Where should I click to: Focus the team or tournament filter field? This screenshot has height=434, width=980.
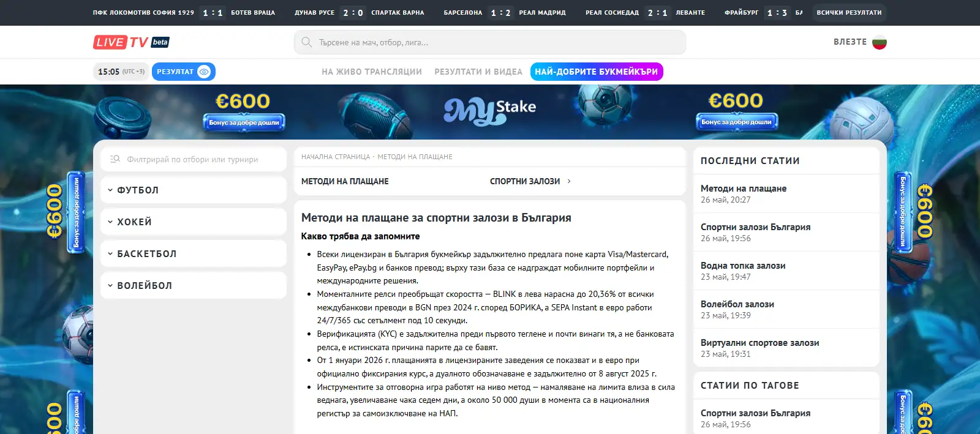coord(194,159)
